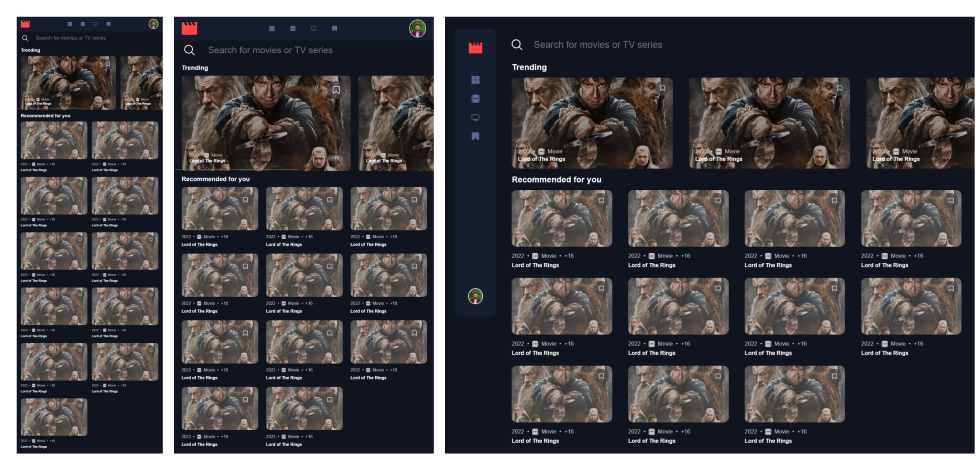Open the last Recommended thumbnail in desktop bottom row
980x459 pixels.
pyautogui.click(x=794, y=394)
